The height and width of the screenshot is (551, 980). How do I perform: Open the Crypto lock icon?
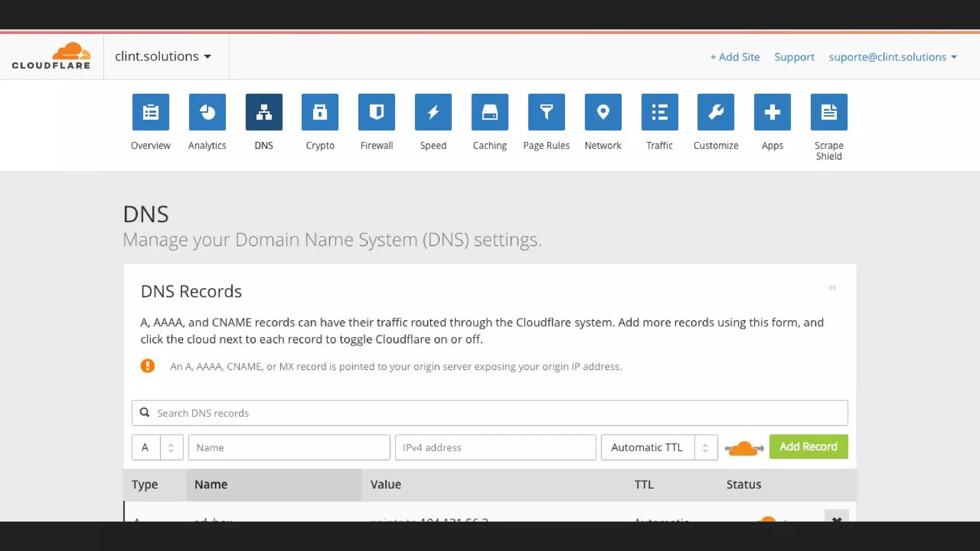320,112
